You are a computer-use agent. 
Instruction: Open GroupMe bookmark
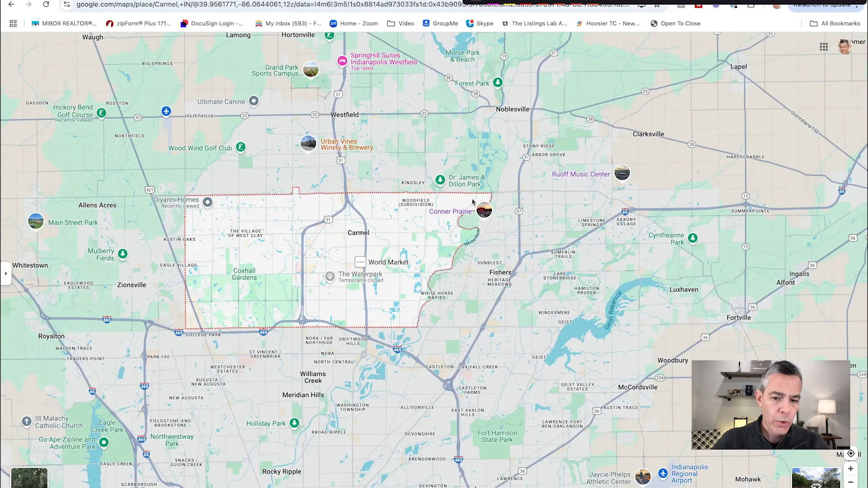coord(440,23)
